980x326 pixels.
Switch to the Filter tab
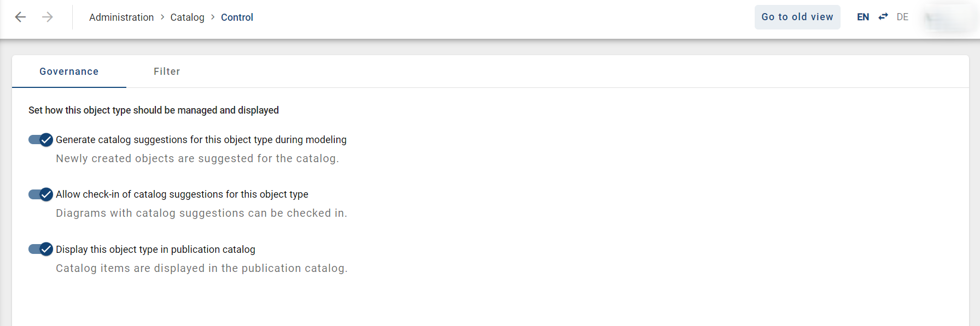tap(167, 72)
